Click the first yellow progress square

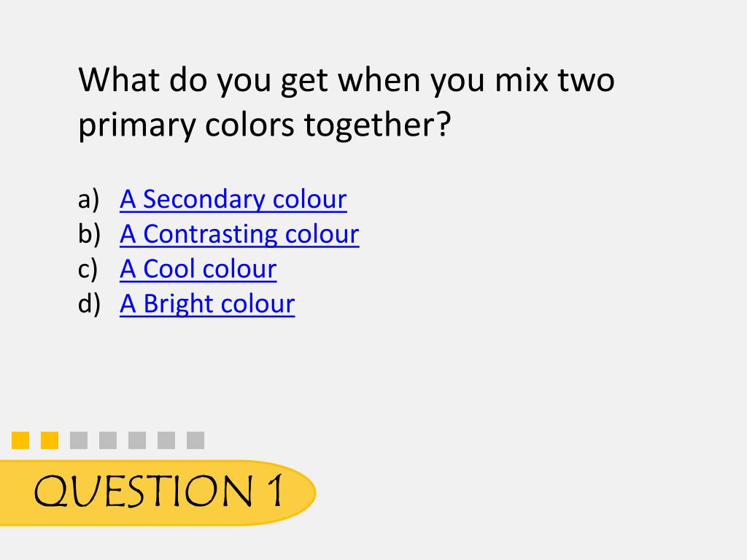[20, 440]
